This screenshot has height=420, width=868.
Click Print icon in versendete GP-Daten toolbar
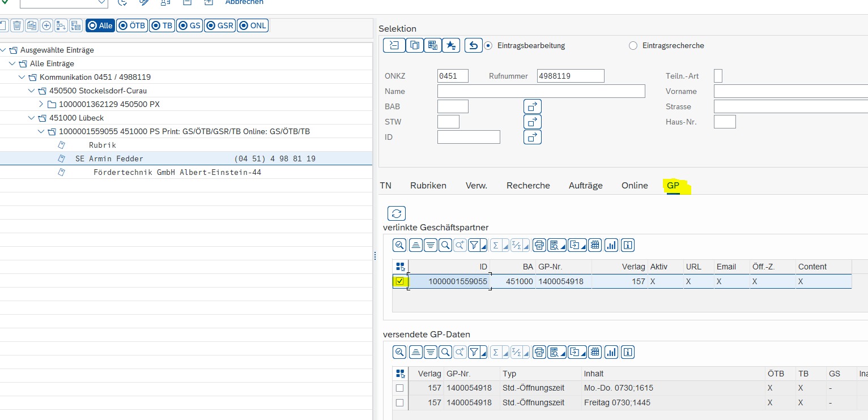point(539,352)
